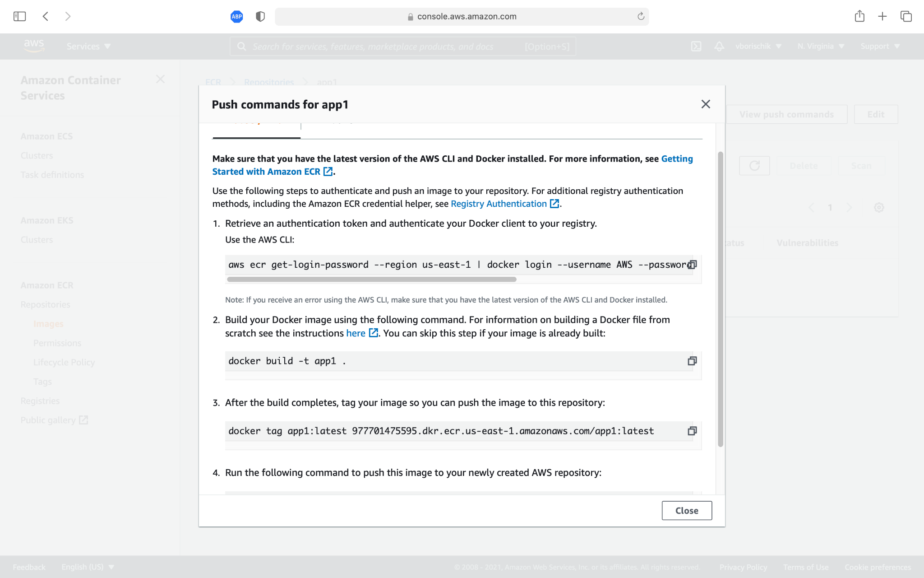Screen dimensions: 924x578
Task: Select Images in the sidebar
Action: (48, 324)
